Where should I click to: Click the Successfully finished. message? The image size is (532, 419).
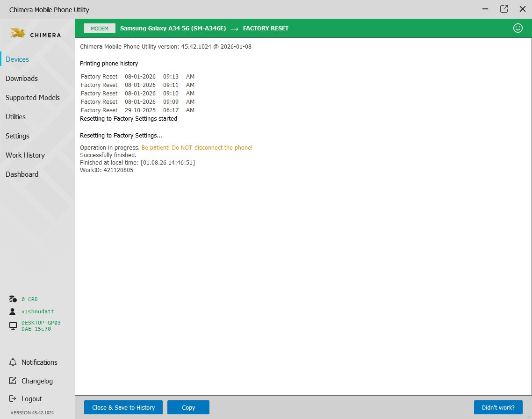click(x=108, y=155)
